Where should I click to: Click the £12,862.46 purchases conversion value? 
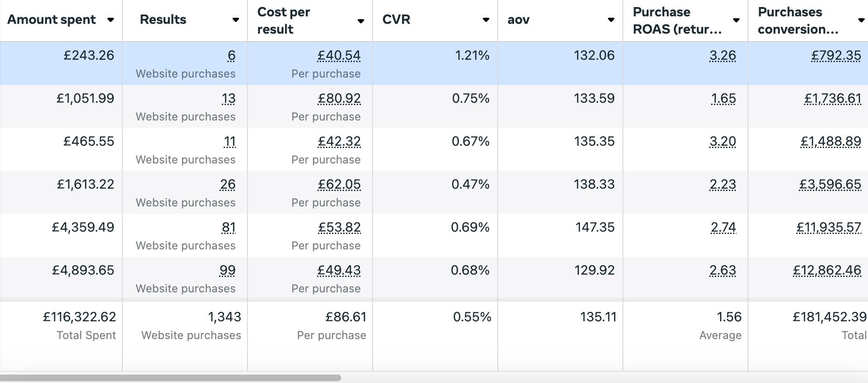(827, 270)
